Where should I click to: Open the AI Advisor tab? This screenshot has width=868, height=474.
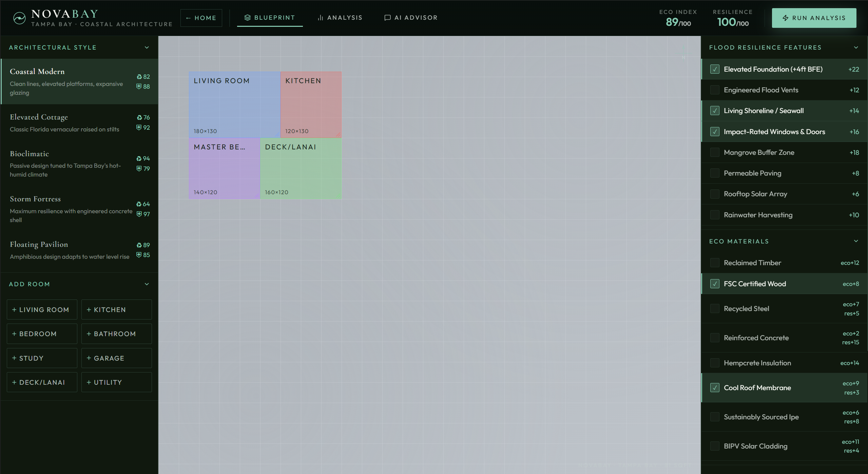pyautogui.click(x=411, y=18)
